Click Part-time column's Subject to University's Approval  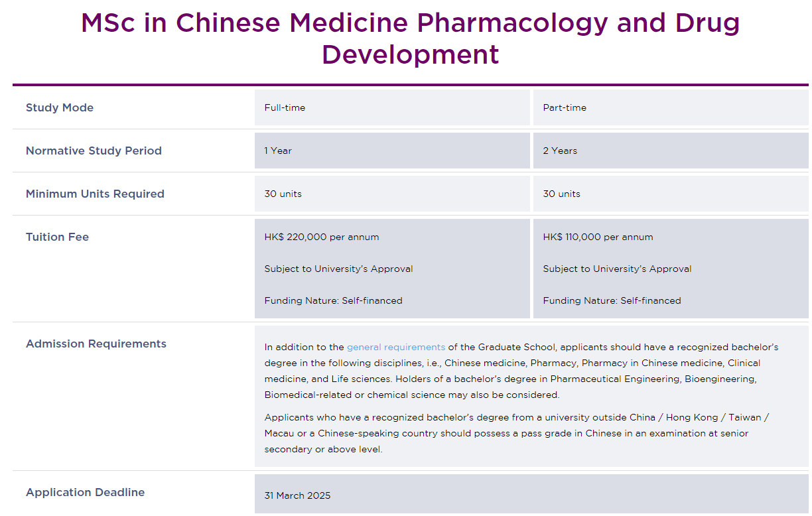coord(617,269)
